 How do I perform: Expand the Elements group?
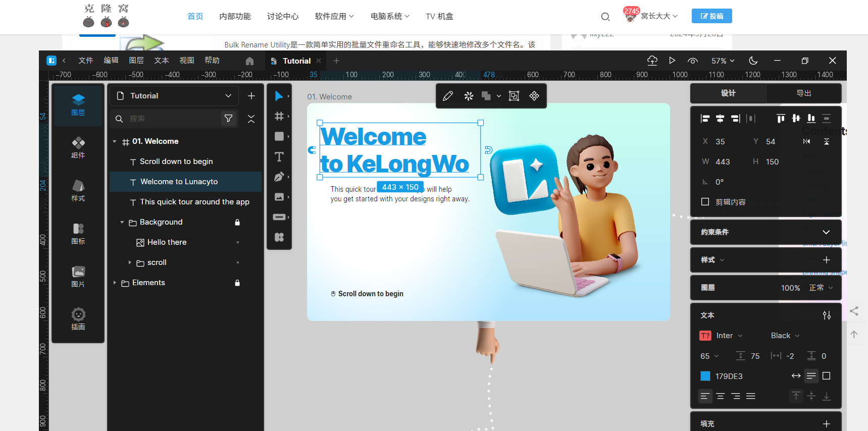tap(115, 283)
